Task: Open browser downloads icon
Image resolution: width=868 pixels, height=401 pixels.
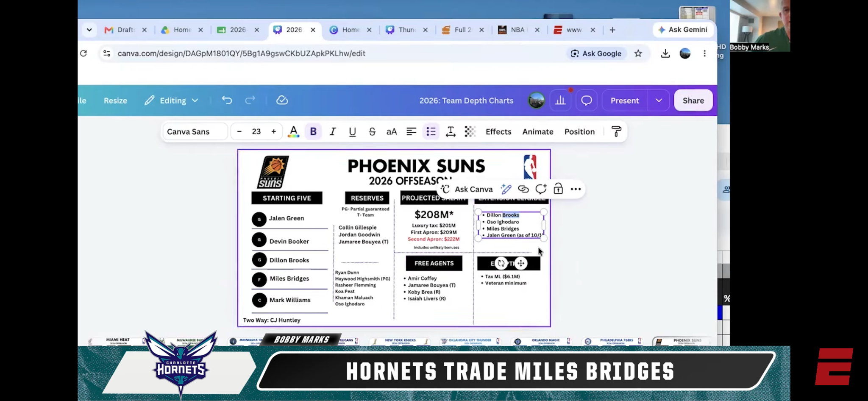Action: click(x=665, y=53)
